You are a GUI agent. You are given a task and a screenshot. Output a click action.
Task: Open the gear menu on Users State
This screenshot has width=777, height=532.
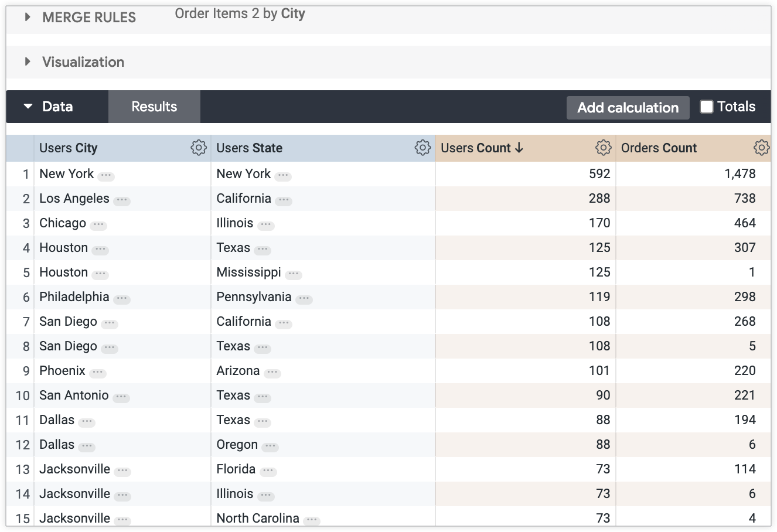click(422, 148)
